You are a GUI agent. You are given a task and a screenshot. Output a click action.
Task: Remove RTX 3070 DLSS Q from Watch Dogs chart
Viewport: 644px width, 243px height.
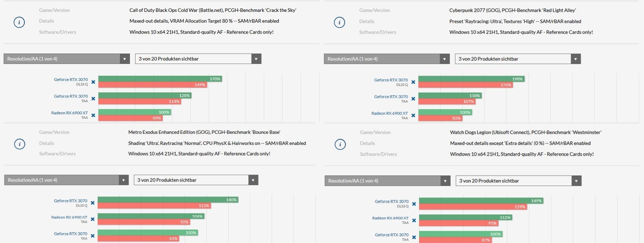coord(414,204)
